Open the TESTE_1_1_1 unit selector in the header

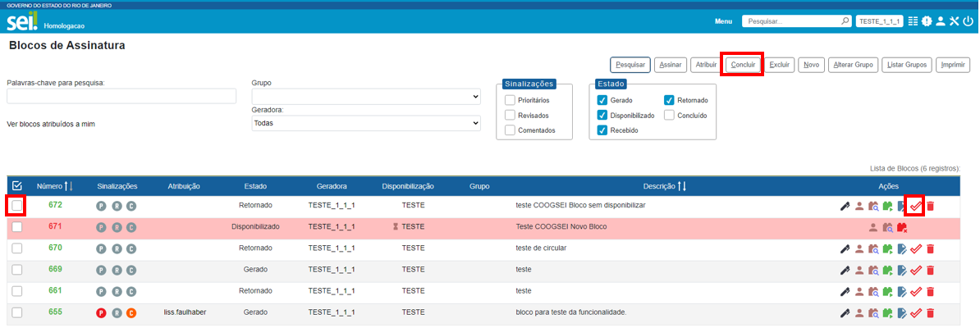(x=879, y=21)
